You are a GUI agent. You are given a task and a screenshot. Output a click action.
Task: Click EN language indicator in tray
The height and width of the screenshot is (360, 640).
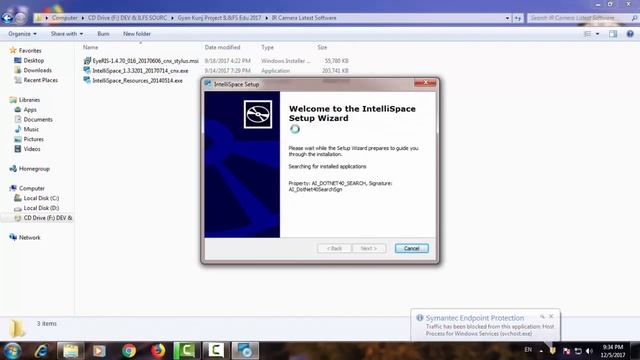click(528, 350)
